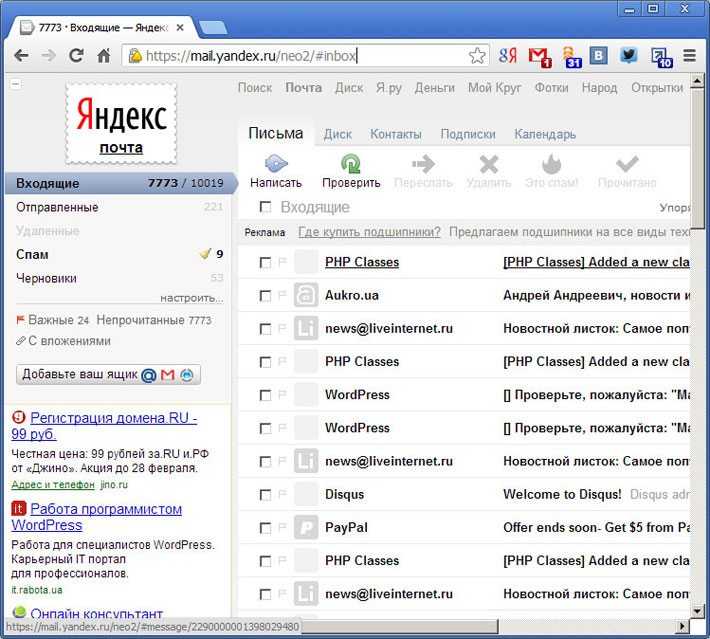
Task: Open the Welcome to Disqus! message
Action: [x=562, y=495]
